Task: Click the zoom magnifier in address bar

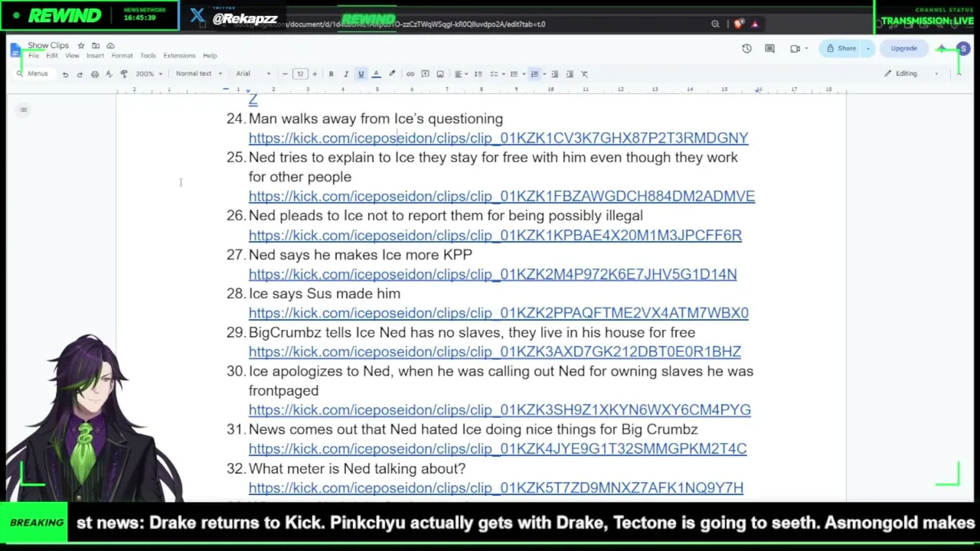Action: coord(715,24)
